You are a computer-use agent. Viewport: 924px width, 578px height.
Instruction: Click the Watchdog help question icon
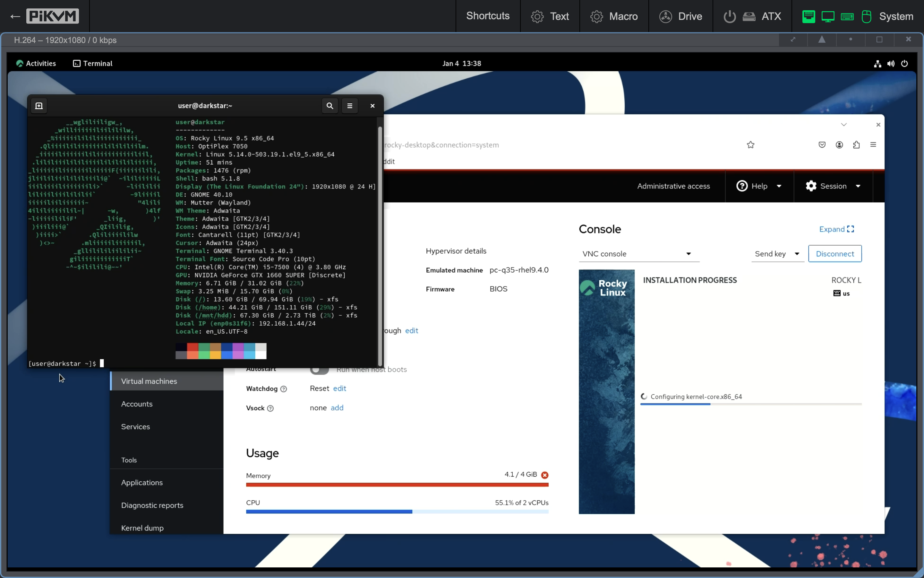tap(284, 389)
